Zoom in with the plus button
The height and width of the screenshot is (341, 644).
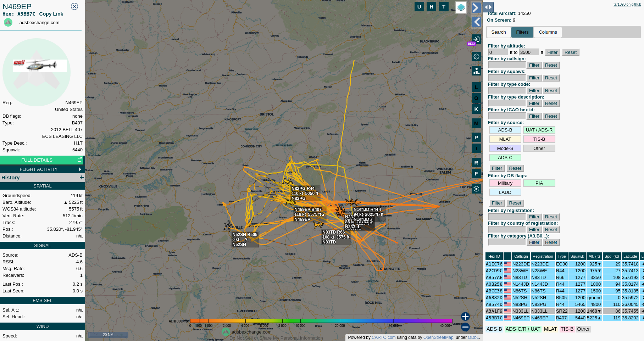coord(465,317)
